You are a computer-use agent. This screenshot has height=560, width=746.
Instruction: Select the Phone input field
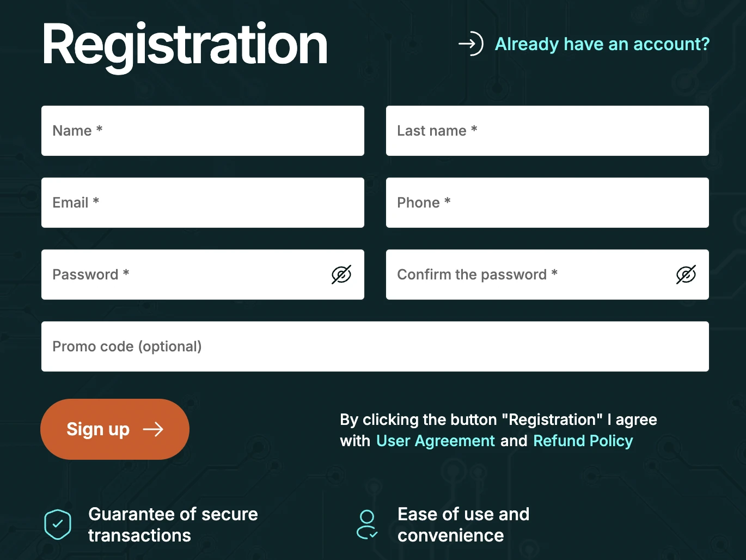click(x=547, y=203)
